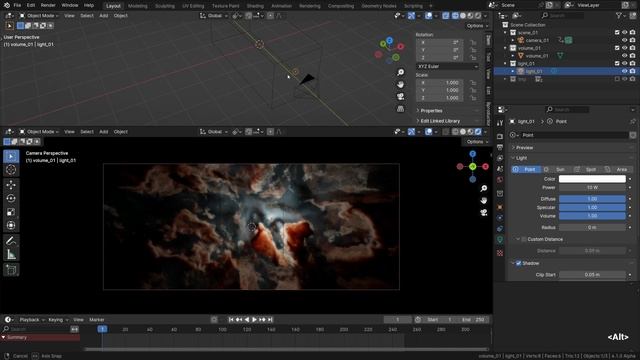Select the Transform tool in lower viewport
The image size is (640, 360).
(x=11, y=225)
